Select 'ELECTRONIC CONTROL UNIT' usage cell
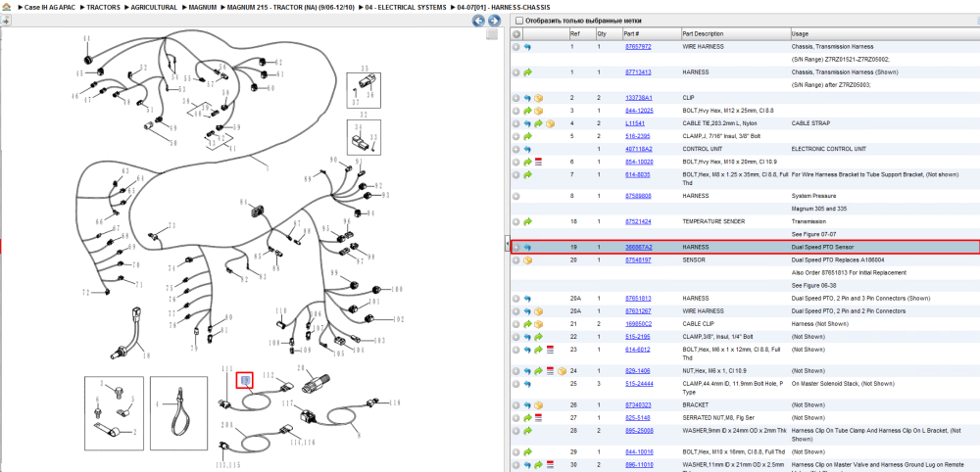Screen dimensions: 980x472 click(828, 149)
